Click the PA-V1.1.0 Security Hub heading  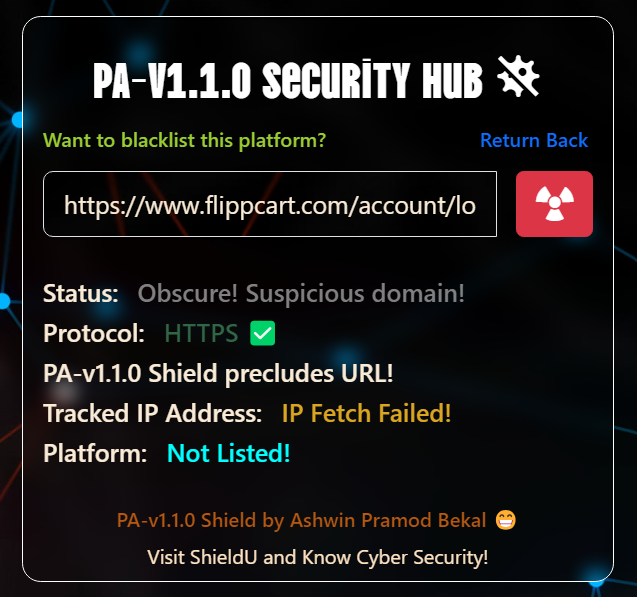pyautogui.click(x=288, y=80)
